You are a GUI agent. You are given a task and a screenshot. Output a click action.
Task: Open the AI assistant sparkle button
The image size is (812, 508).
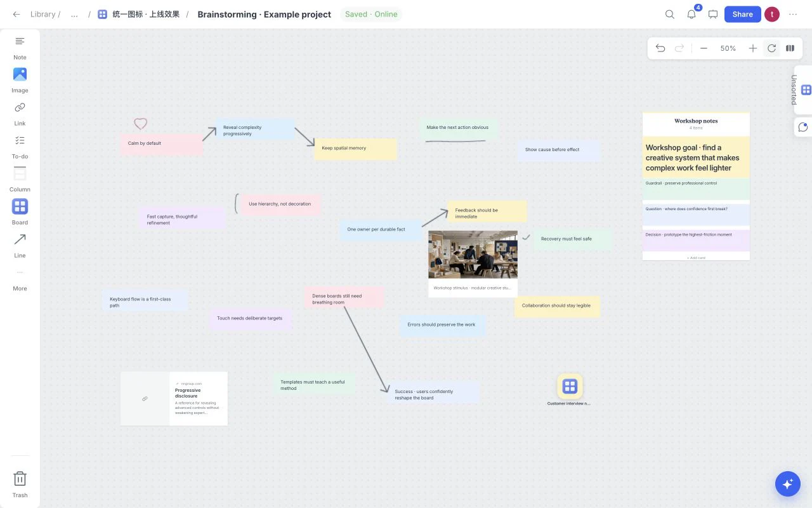788,484
